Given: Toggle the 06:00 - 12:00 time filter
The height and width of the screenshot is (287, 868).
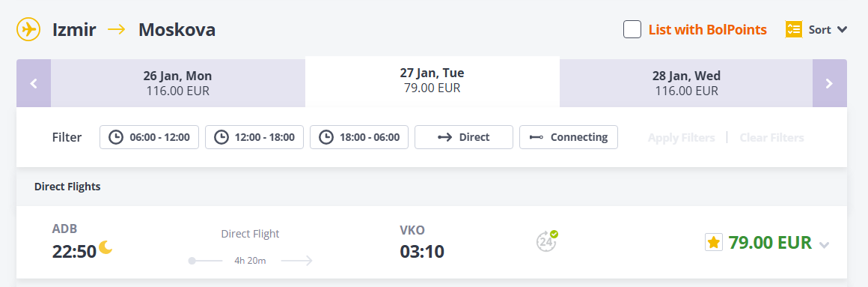Looking at the screenshot, I should coord(149,137).
